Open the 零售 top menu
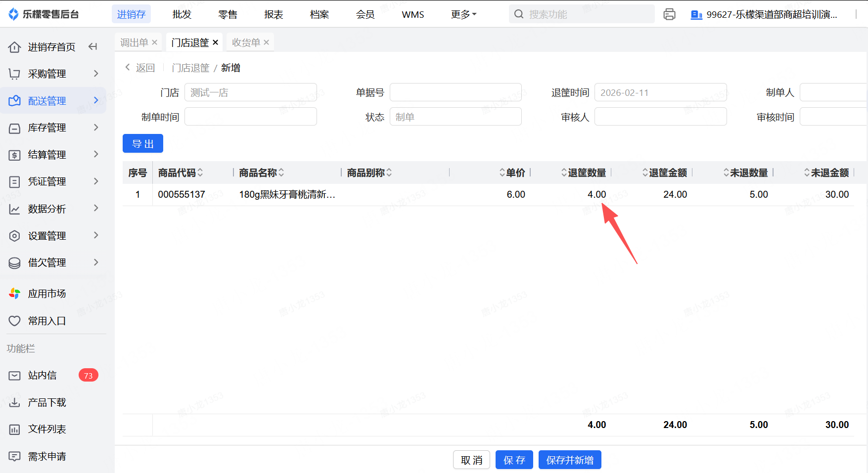The image size is (868, 473). pyautogui.click(x=228, y=14)
